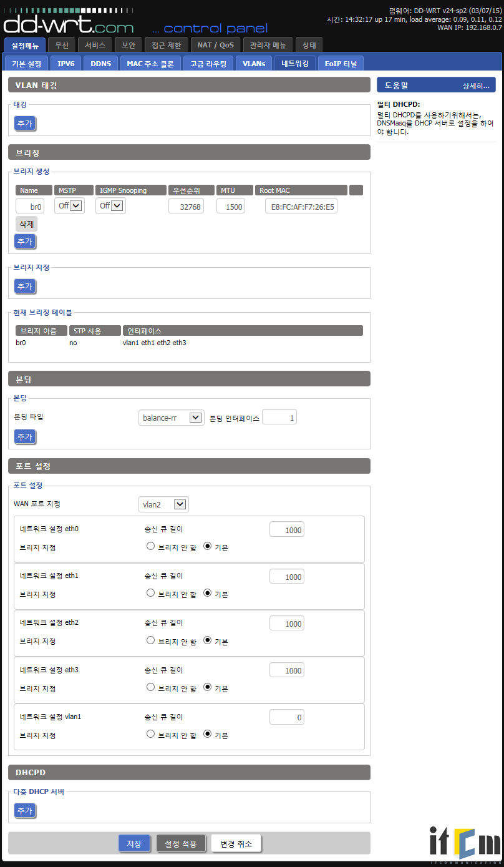Screen dimensions: 504x867
Task: Select 기본 radio for eth3
Action: [207, 687]
